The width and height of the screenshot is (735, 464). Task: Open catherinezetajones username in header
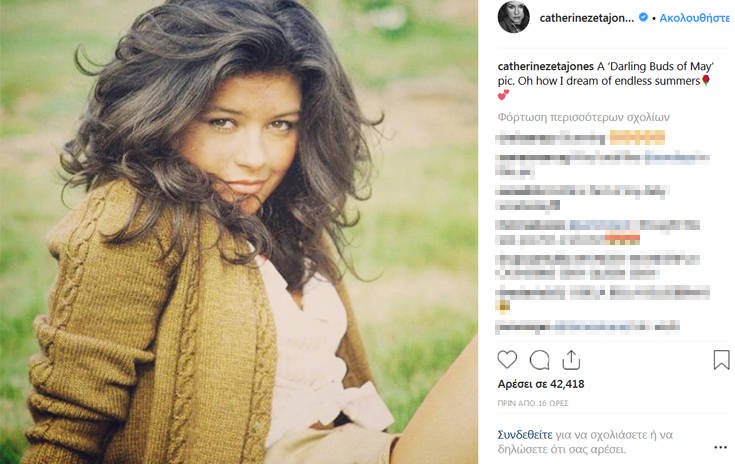pos(586,18)
